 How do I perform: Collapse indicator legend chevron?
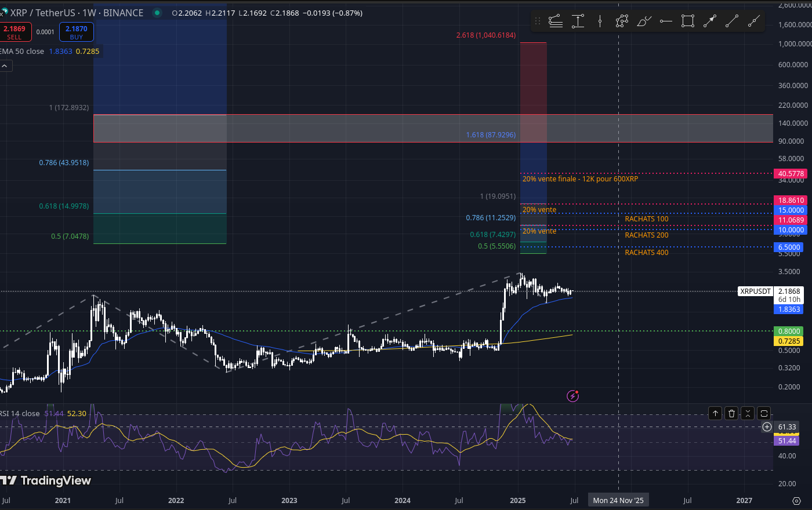[x=4, y=66]
